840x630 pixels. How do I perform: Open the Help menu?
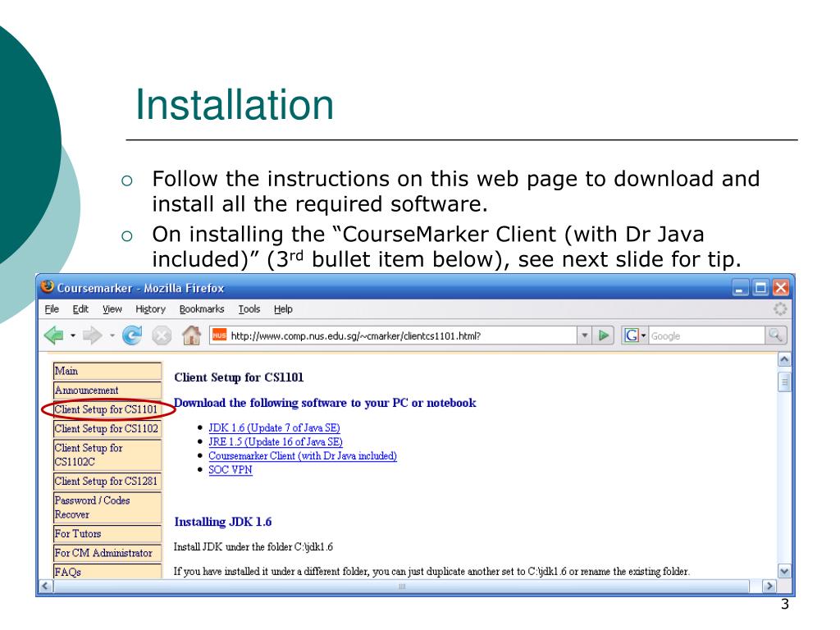pos(283,309)
